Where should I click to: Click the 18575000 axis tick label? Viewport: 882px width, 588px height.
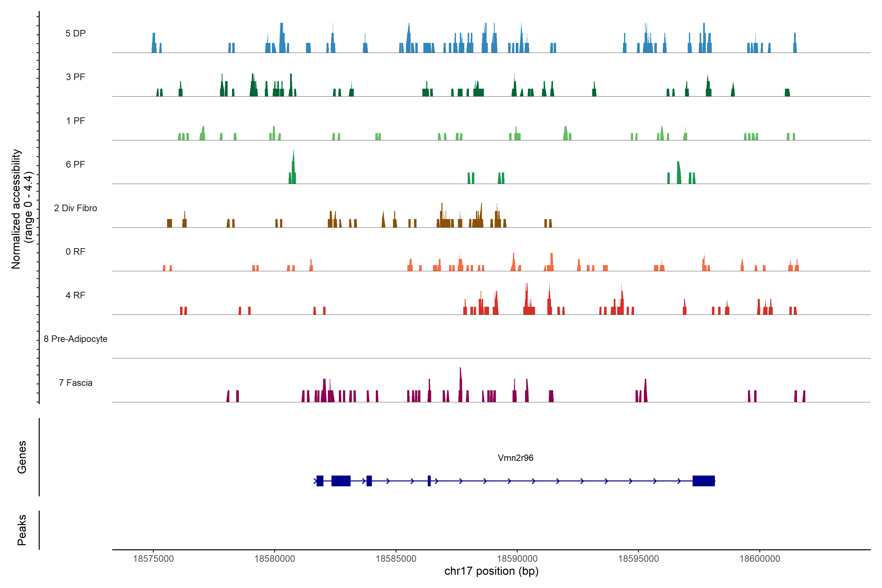click(153, 558)
